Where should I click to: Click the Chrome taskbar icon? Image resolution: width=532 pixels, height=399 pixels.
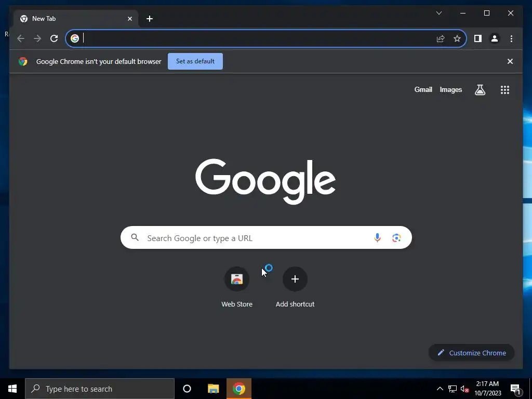[239, 389]
